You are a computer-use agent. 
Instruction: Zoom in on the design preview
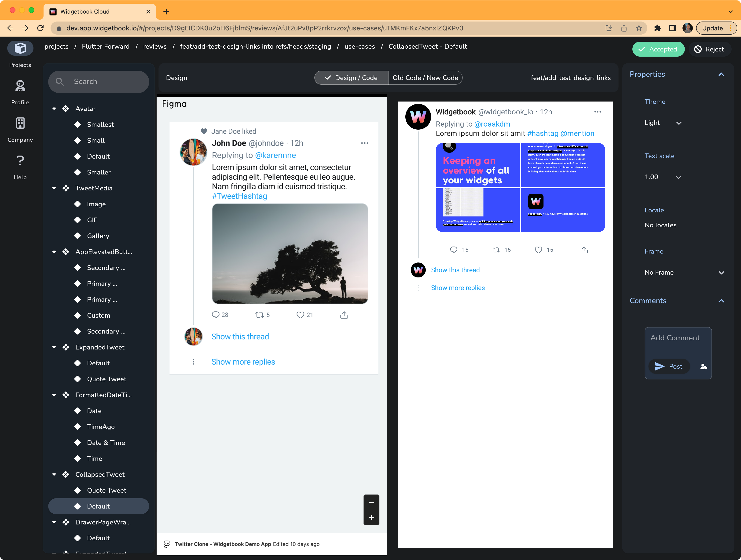pyautogui.click(x=371, y=517)
